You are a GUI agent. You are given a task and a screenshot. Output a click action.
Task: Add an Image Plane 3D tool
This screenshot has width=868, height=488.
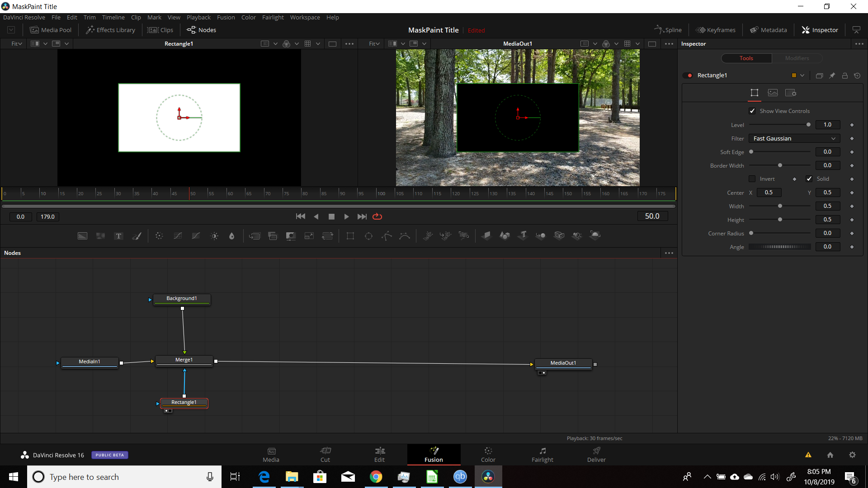coord(486,236)
